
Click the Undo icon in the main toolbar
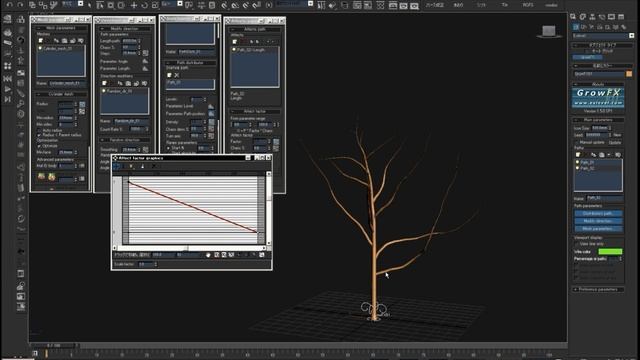tap(9, 5)
